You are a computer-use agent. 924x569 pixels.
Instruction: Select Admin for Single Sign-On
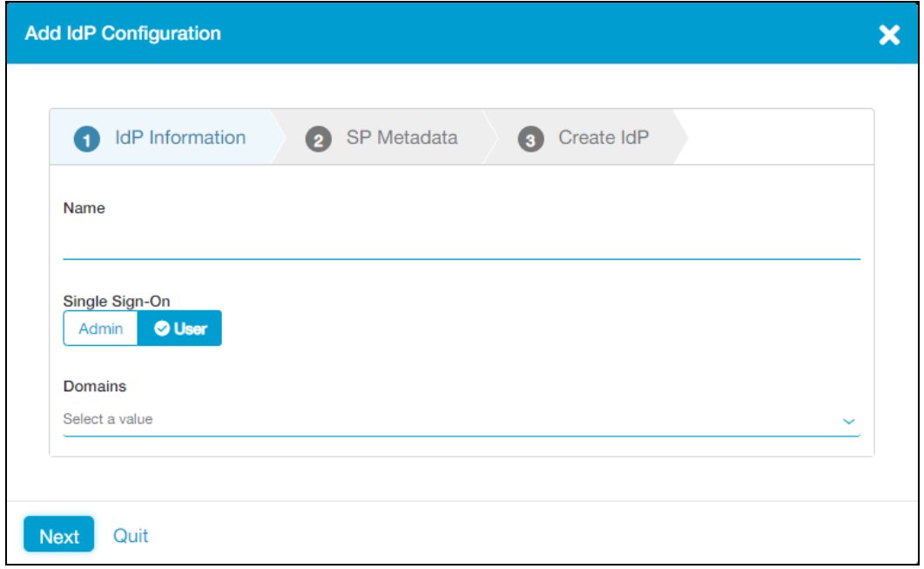(101, 329)
